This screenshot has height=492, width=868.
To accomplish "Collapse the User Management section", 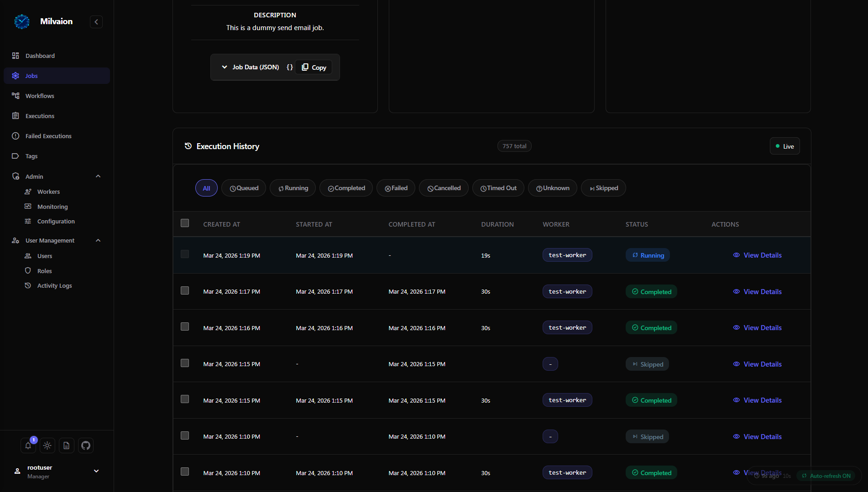I will 98,240.
